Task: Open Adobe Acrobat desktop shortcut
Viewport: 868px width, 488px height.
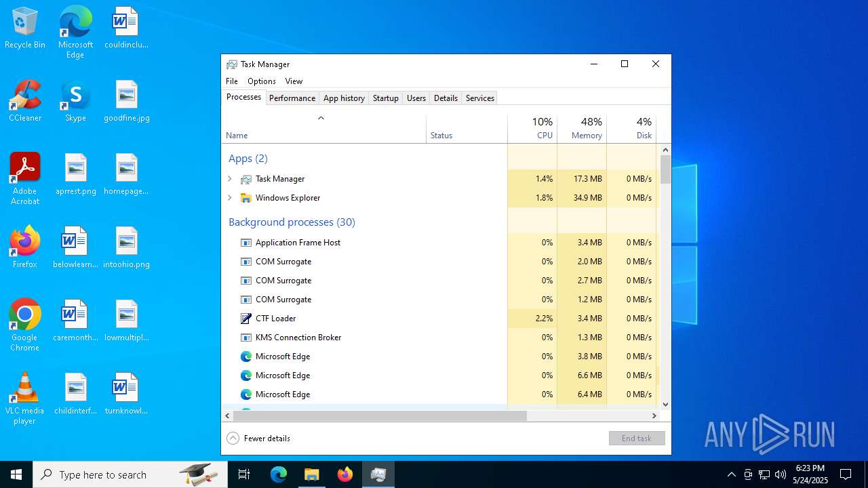Action: click(x=25, y=179)
